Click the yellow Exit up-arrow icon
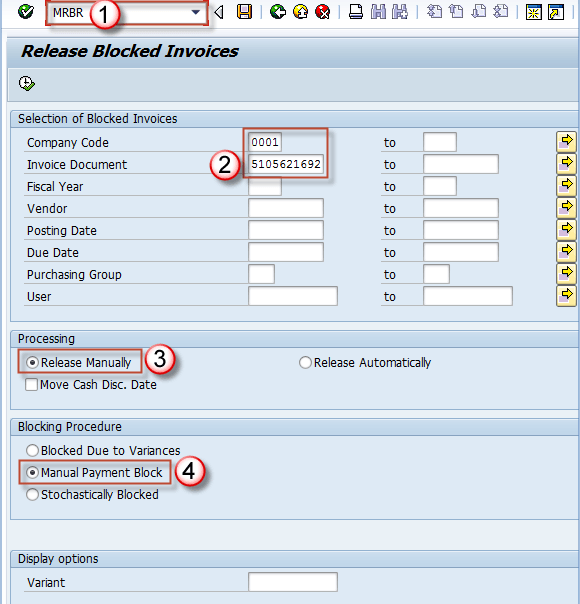Screen dimensions: 580x604 (300, 12)
